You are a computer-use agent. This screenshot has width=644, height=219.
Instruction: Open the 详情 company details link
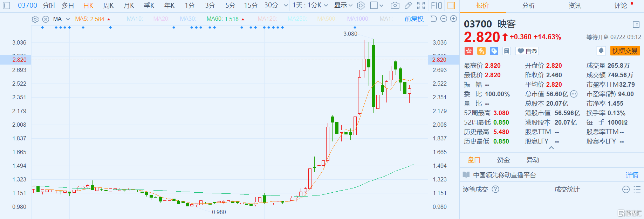pos(632,175)
